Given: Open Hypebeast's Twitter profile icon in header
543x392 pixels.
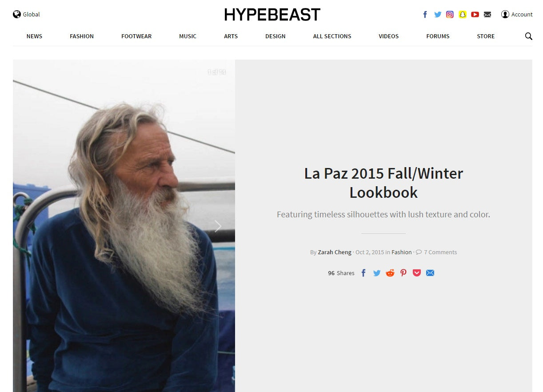Looking at the screenshot, I should 438,14.
